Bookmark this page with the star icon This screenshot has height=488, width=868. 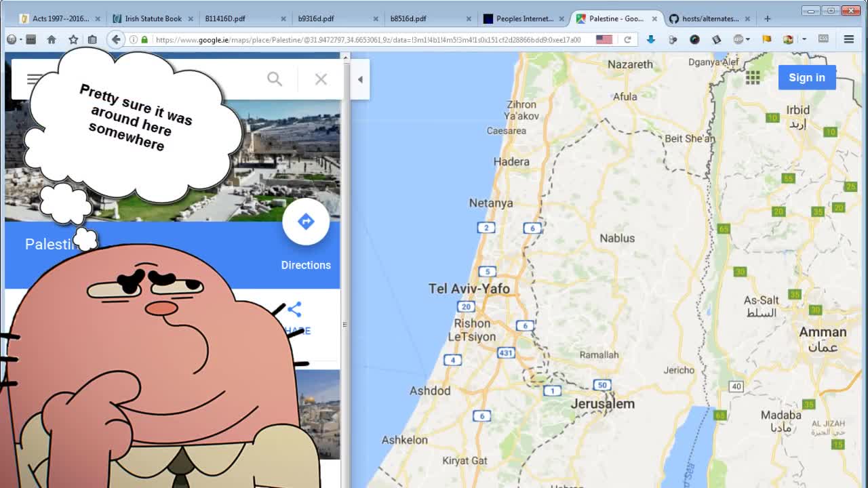[73, 40]
